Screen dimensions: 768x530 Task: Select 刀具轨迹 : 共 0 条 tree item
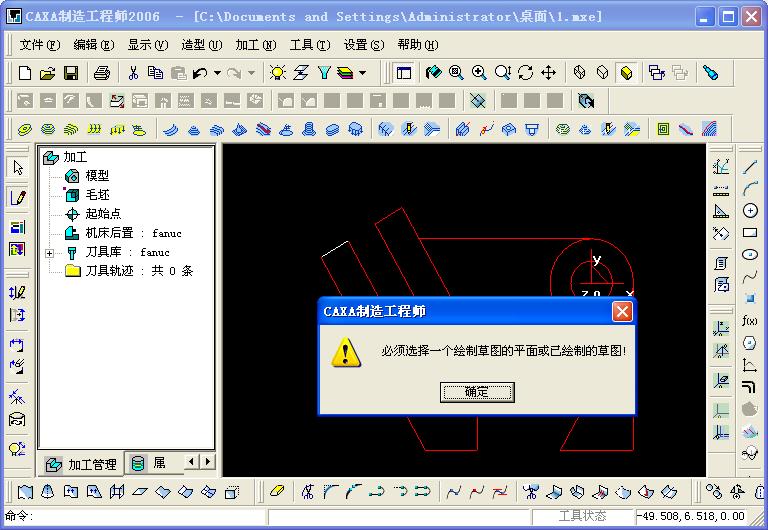[x=139, y=271]
